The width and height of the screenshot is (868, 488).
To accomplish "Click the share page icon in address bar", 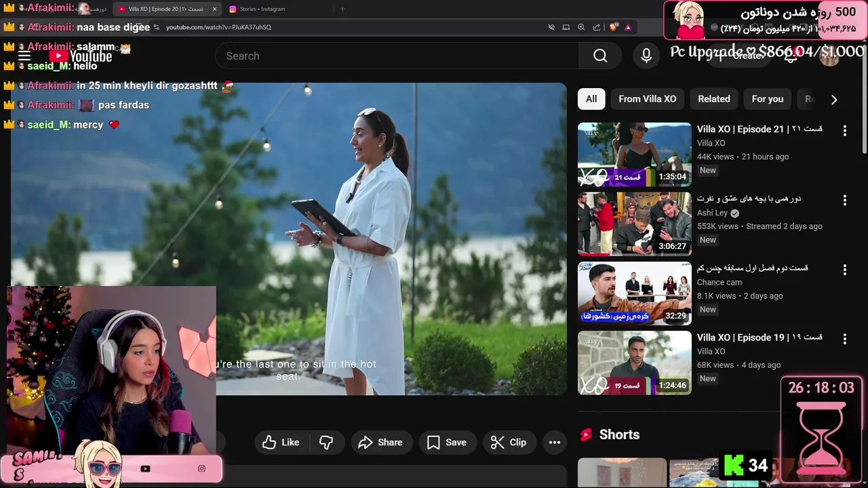I will point(597,27).
